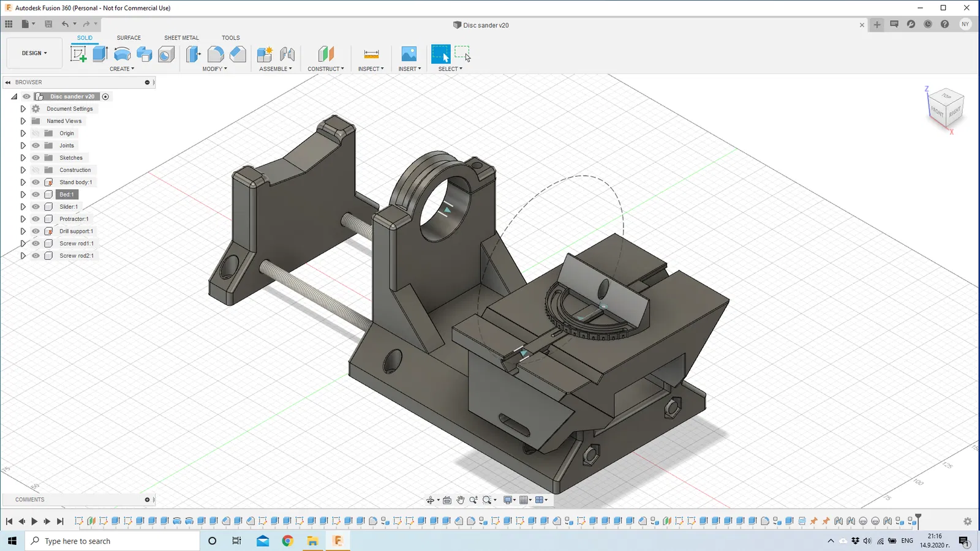
Task: Select the Extrude tool in Create
Action: click(100, 54)
